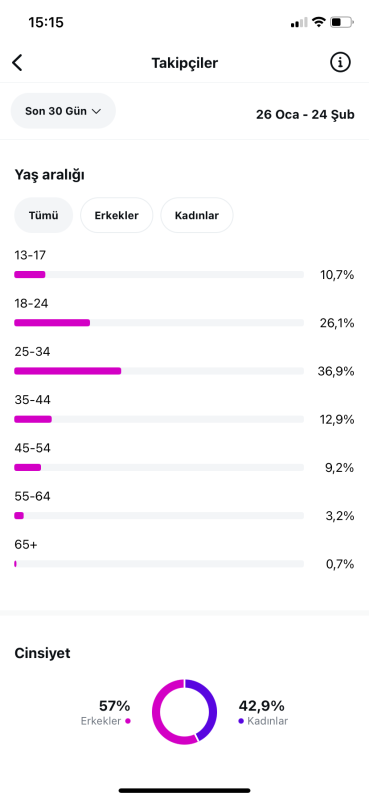Click the pink Erkekler legend dot
The height and width of the screenshot is (800, 369).
(x=128, y=721)
